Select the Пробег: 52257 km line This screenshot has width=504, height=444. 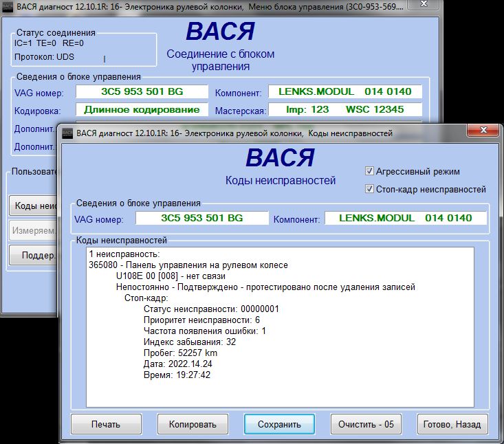point(180,353)
